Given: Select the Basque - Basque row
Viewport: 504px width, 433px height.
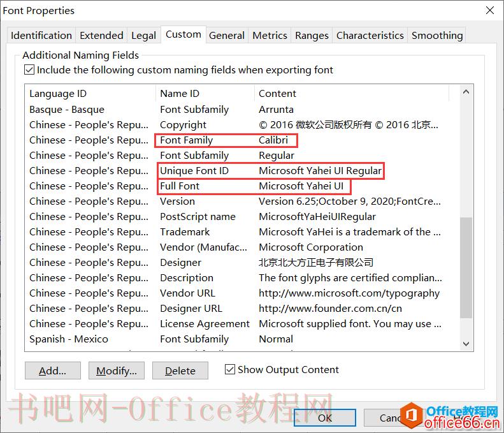Looking at the screenshot, I should click(242, 110).
